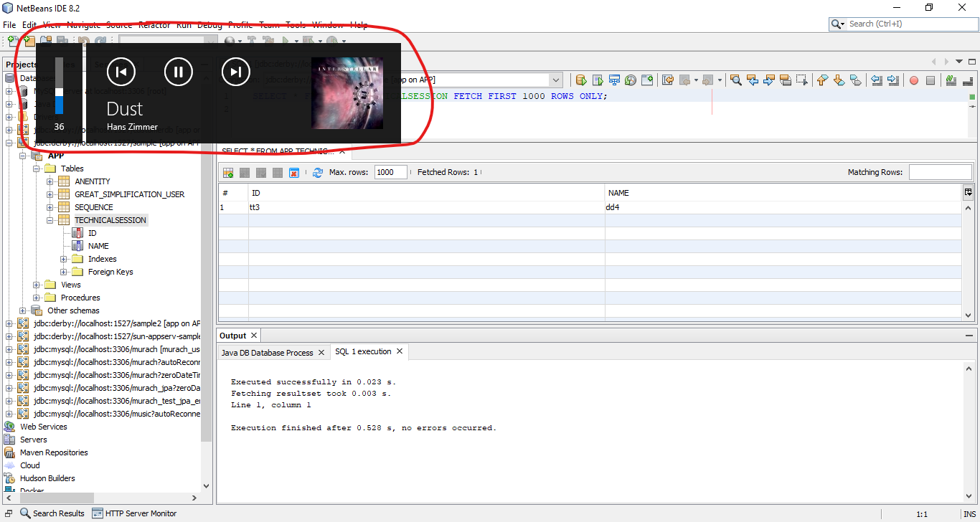Pause playback in the media overlay

(178, 72)
